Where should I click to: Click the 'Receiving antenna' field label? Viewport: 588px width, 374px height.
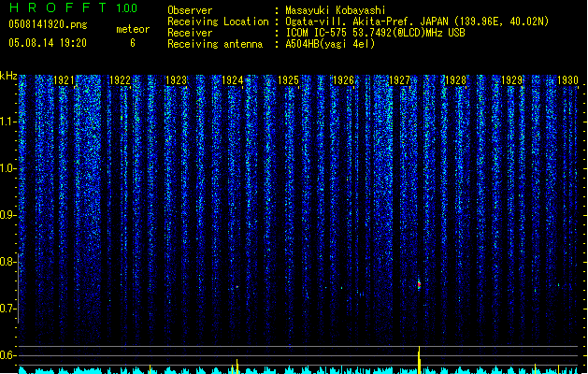[x=215, y=44]
